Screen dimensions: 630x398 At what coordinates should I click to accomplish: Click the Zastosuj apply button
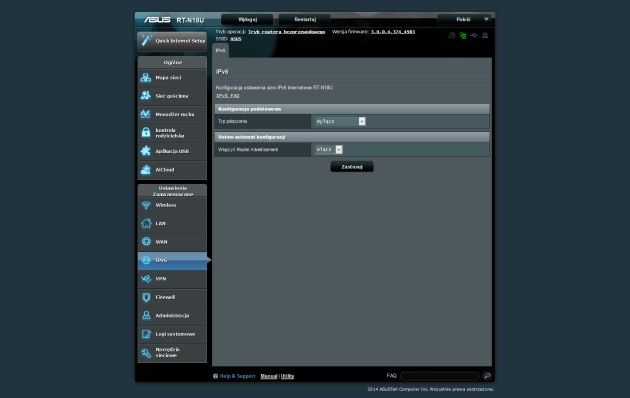(352, 167)
